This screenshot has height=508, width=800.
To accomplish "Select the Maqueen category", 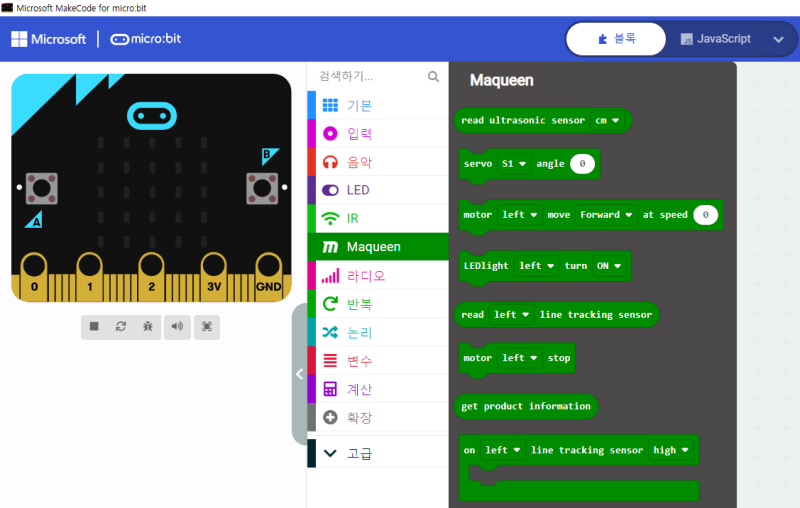I will 378,247.
